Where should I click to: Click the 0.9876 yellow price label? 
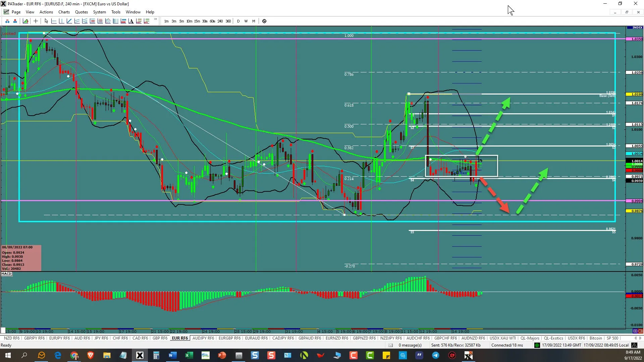pos(635,211)
